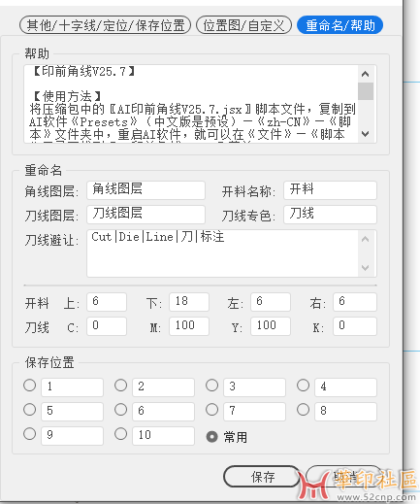Click save position name field 5

[x=73, y=412]
